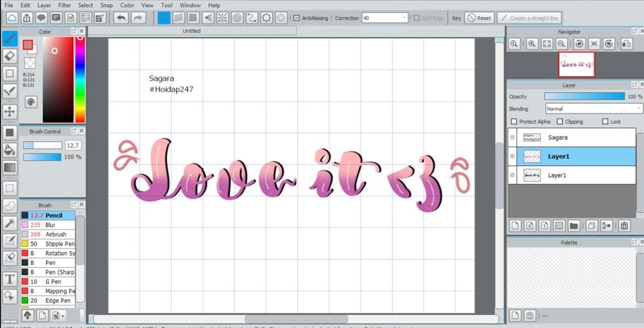Turn snap off with blue snap icon

(x=164, y=18)
